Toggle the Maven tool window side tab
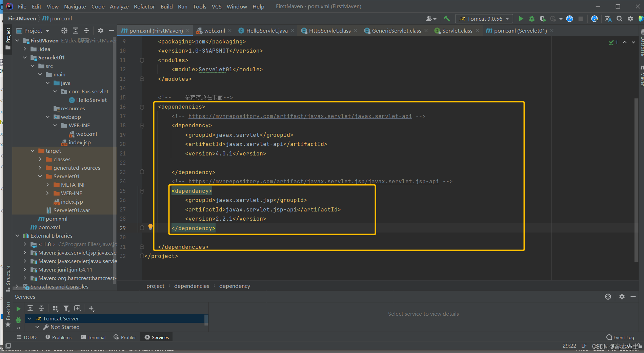Image resolution: width=644 pixels, height=353 pixels. click(x=642, y=77)
